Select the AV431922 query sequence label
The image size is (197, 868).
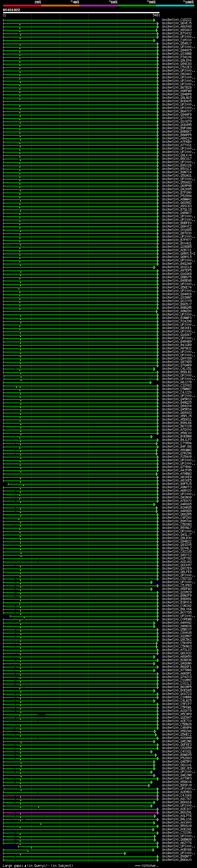point(11,10)
